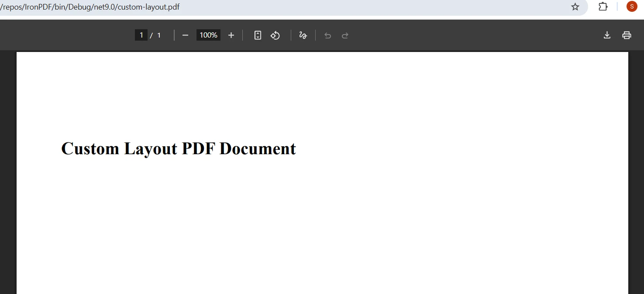
Task: Select the page number input showing 1
Action: pos(141,35)
